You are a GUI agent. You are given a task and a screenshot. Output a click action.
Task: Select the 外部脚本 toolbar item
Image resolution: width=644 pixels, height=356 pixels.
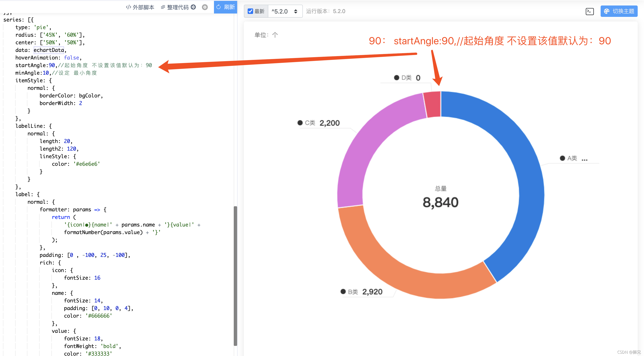(x=143, y=7)
